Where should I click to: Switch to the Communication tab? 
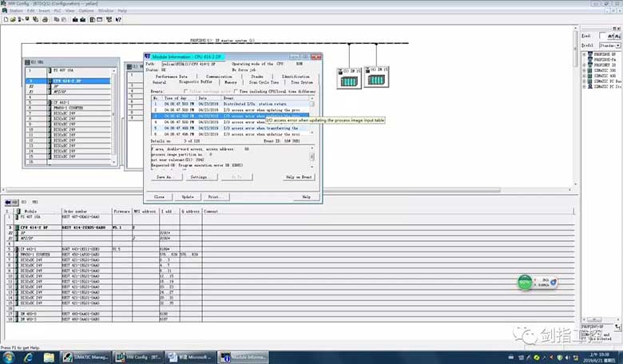(219, 76)
